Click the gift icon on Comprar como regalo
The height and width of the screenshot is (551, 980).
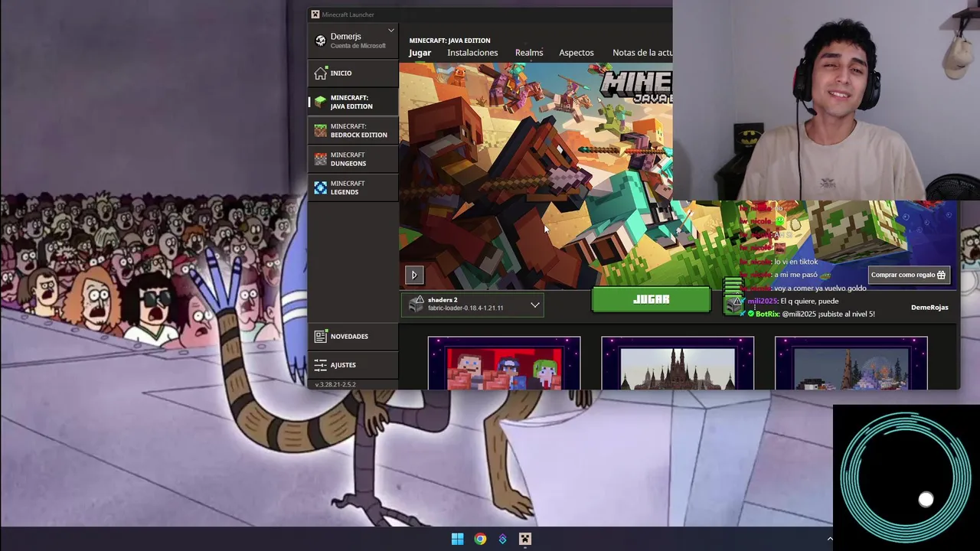point(941,275)
